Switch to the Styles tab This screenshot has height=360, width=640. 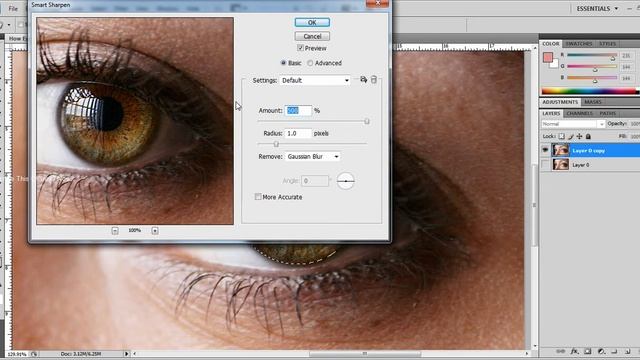point(607,44)
